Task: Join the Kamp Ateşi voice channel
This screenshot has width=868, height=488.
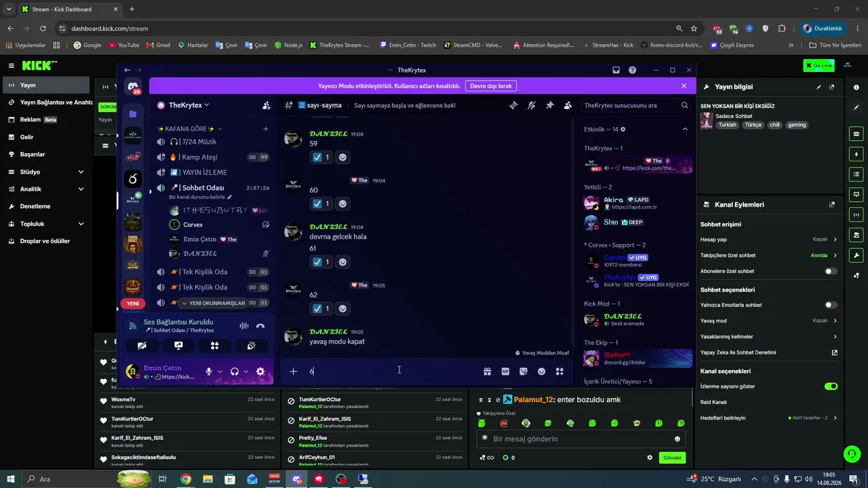Action: (x=212, y=157)
